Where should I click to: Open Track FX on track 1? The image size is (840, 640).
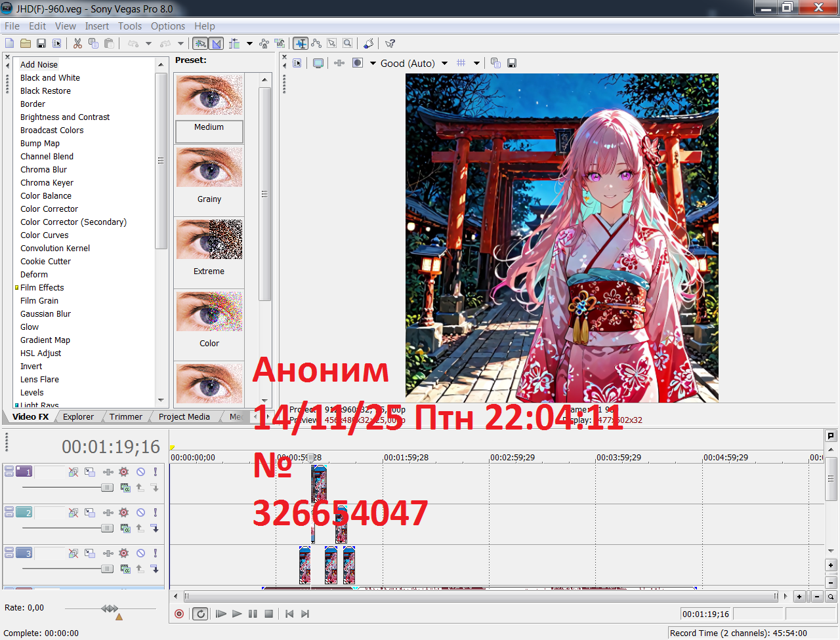[x=108, y=472]
